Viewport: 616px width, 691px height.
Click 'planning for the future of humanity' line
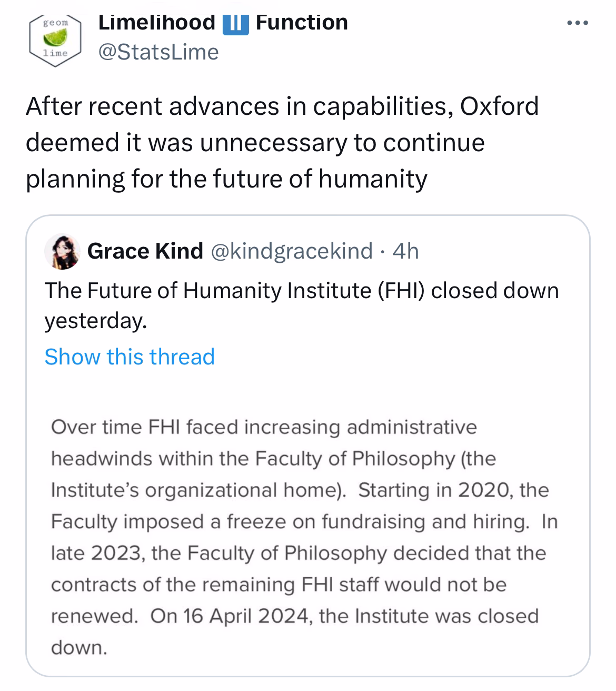(226, 179)
